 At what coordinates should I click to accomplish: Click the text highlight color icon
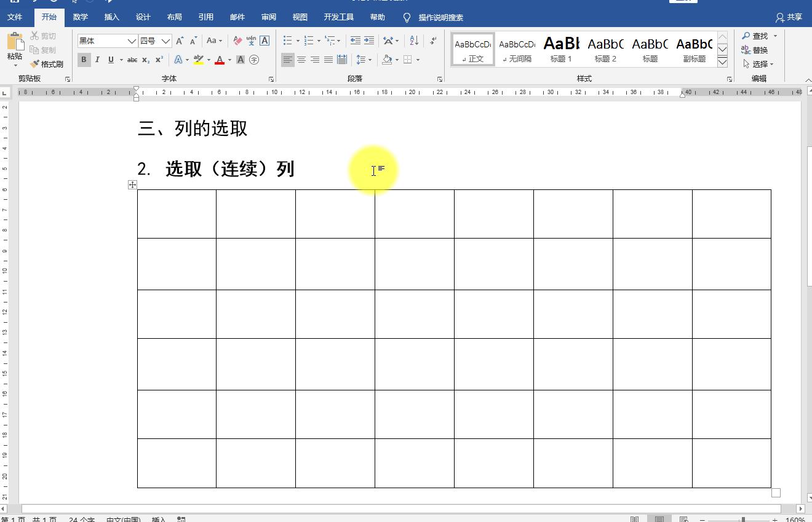point(198,60)
